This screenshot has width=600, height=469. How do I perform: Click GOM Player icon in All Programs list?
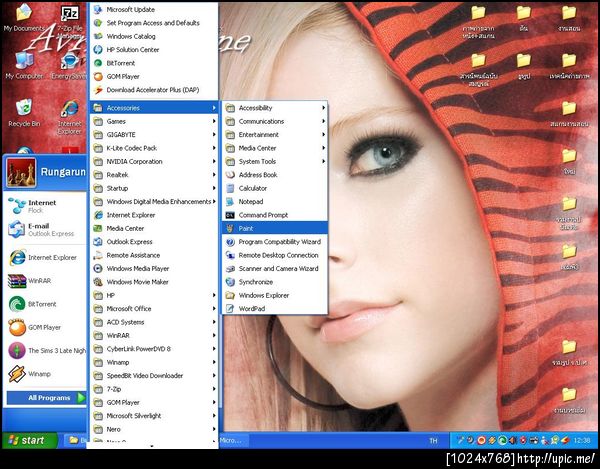click(x=98, y=77)
